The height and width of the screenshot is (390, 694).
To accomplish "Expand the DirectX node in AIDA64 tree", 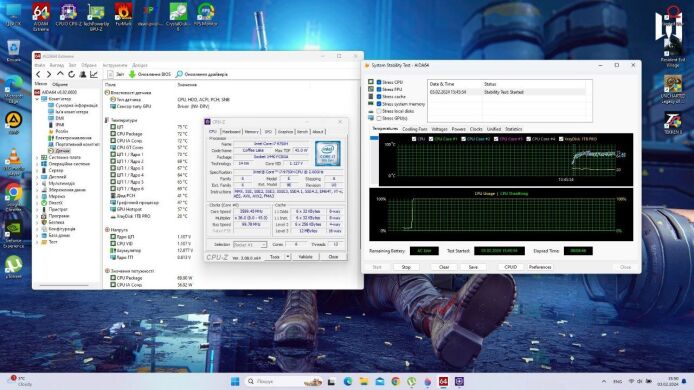I will [x=37, y=203].
